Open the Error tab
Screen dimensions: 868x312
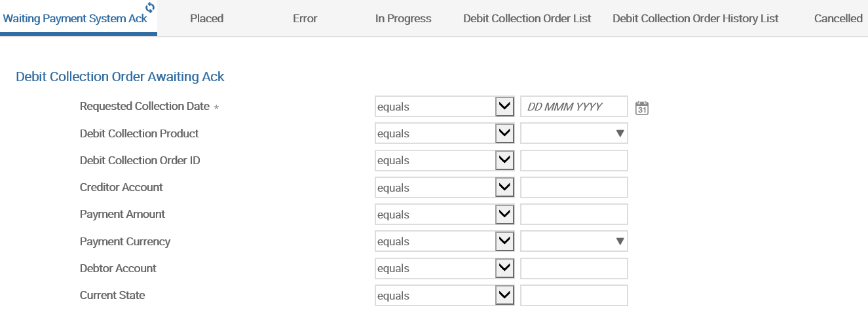(305, 18)
